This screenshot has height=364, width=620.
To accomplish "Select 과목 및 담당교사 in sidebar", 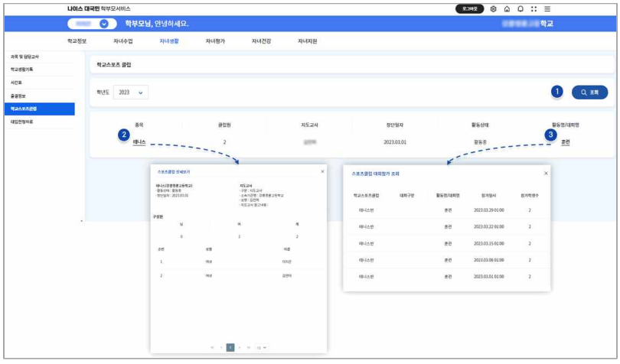I will pos(39,57).
